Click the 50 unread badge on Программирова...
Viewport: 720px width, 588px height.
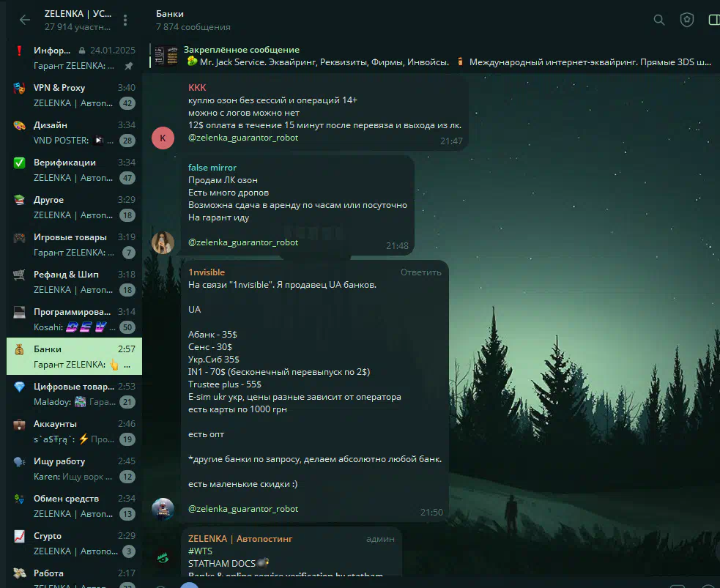click(x=127, y=327)
